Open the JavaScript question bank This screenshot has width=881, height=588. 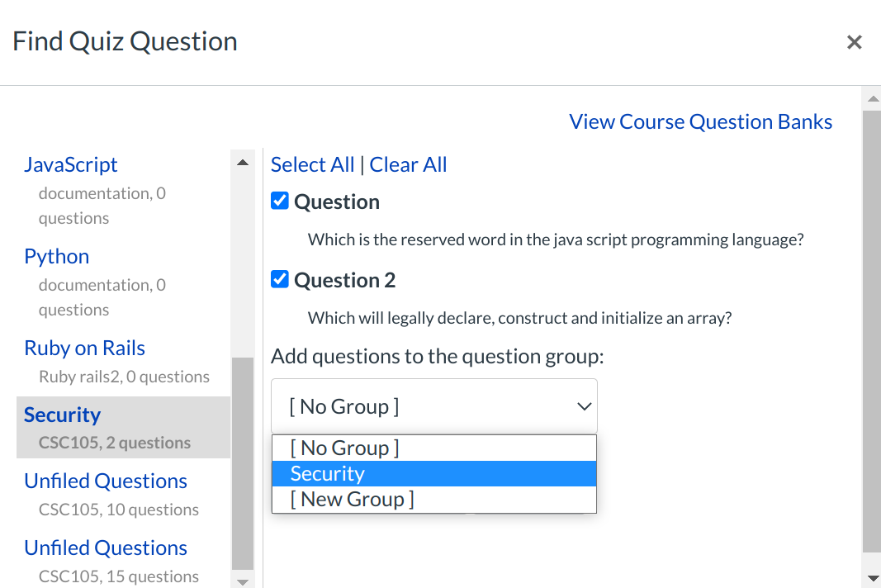click(x=71, y=164)
